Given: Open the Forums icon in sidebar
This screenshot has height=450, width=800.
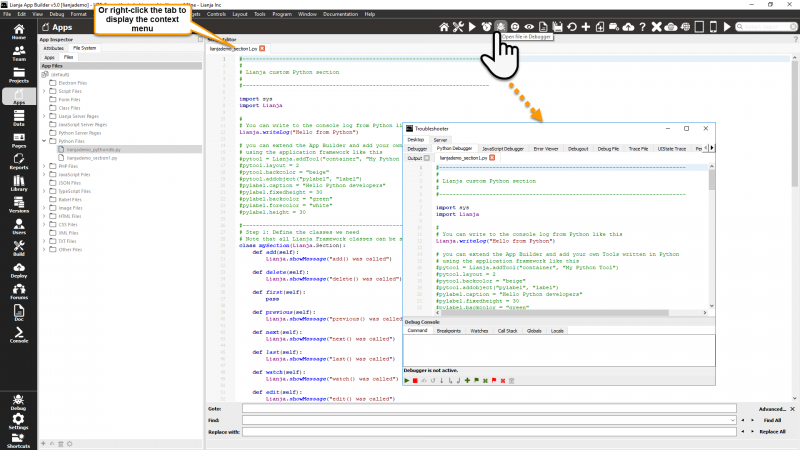Looking at the screenshot, I should pyautogui.click(x=19, y=291).
